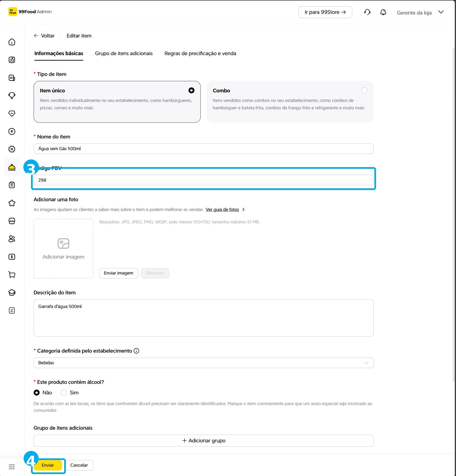Click the info icon beside Categoria definida
Image resolution: width=456 pixels, height=476 pixels.
tap(136, 351)
